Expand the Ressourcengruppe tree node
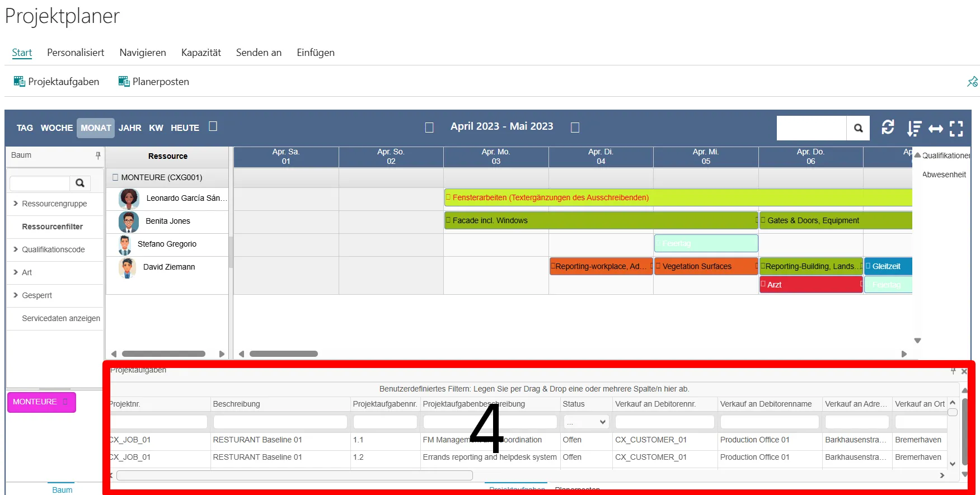This screenshot has width=980, height=495. coord(16,204)
